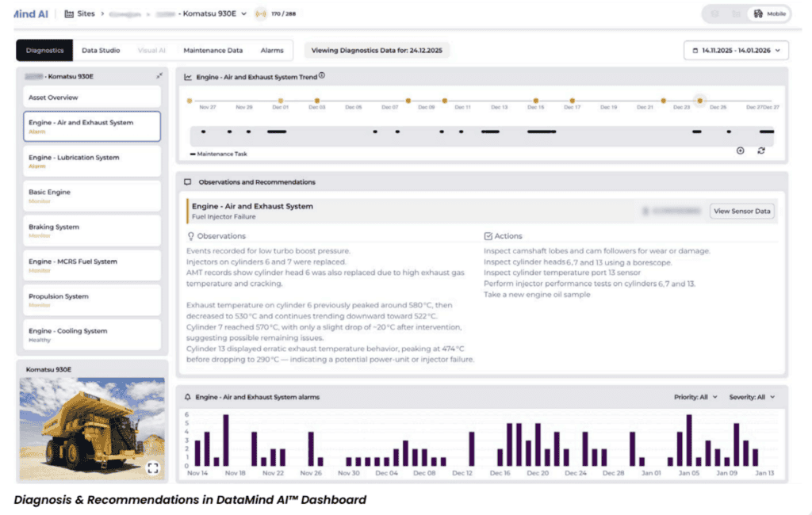This screenshot has width=812, height=515.
Task: Switch to the Data Studio tab
Action: pos(101,51)
